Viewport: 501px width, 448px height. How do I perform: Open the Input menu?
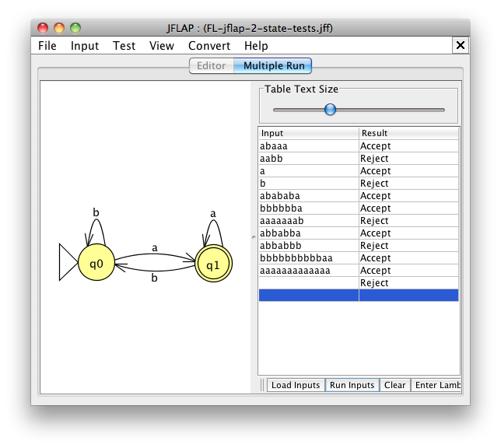tap(84, 46)
